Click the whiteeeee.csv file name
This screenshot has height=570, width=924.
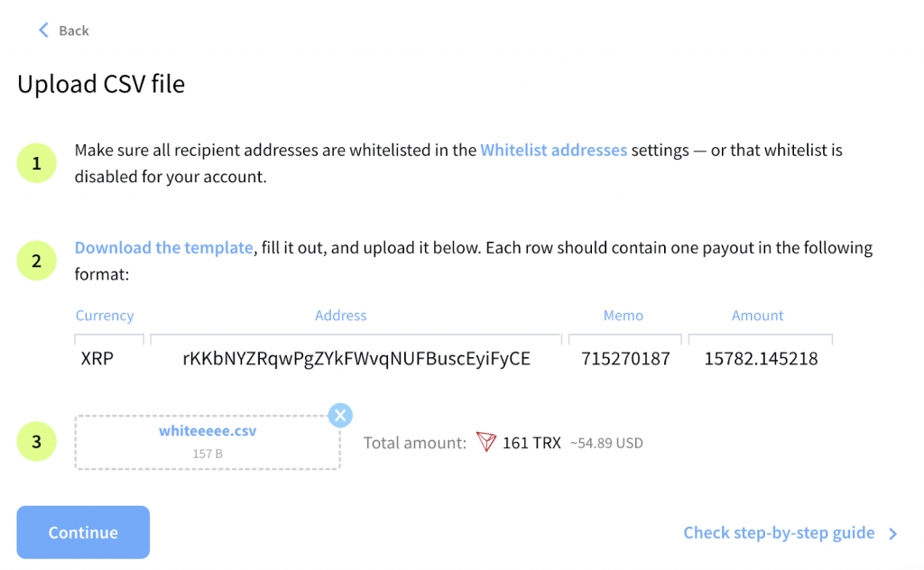pyautogui.click(x=208, y=431)
